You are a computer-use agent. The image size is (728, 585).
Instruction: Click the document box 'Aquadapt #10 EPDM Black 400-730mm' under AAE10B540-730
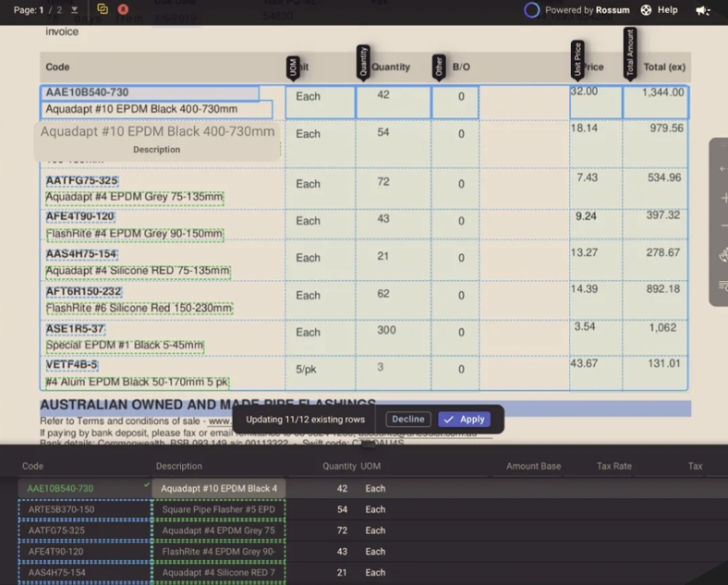tap(157, 110)
